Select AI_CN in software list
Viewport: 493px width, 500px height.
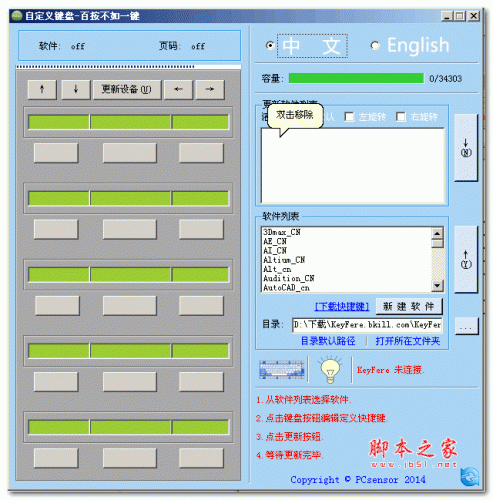click(275, 250)
